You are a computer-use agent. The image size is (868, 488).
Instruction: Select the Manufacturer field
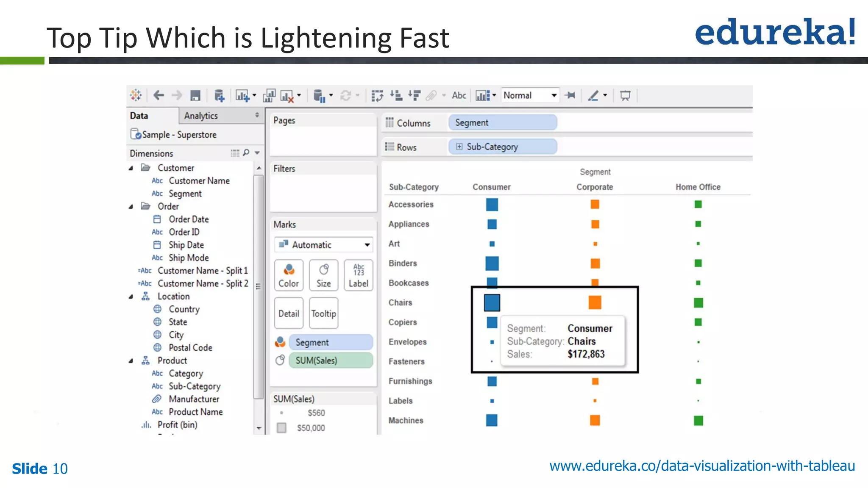click(x=194, y=399)
